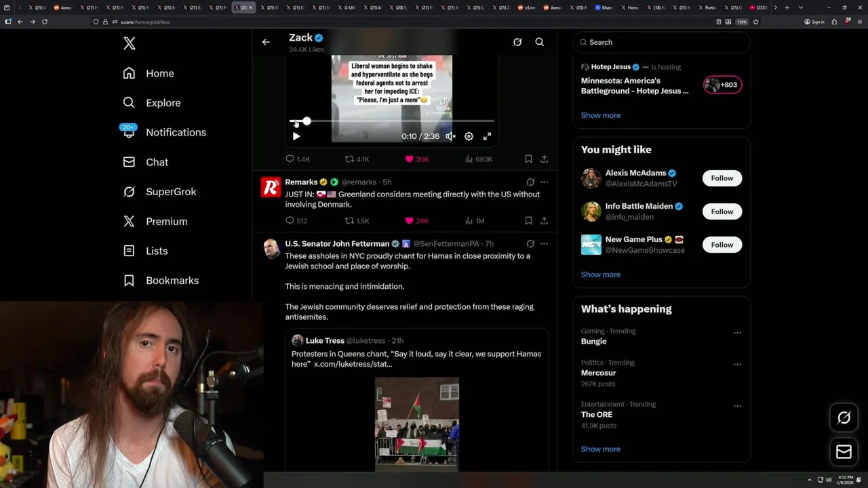
Task: Follow Info Battle Maiden
Action: (722, 211)
